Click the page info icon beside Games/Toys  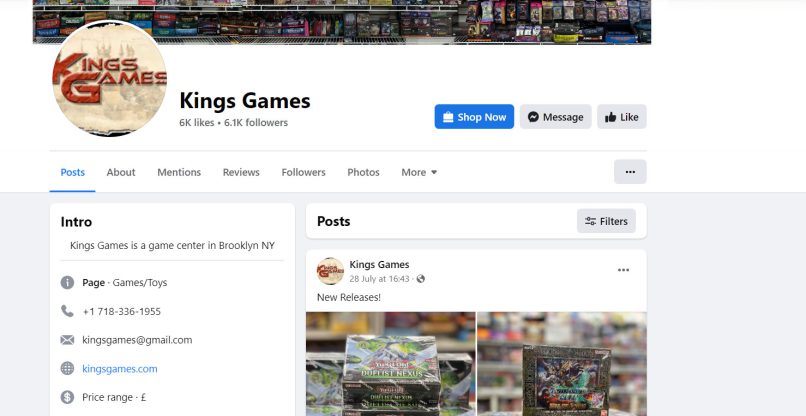(x=67, y=282)
